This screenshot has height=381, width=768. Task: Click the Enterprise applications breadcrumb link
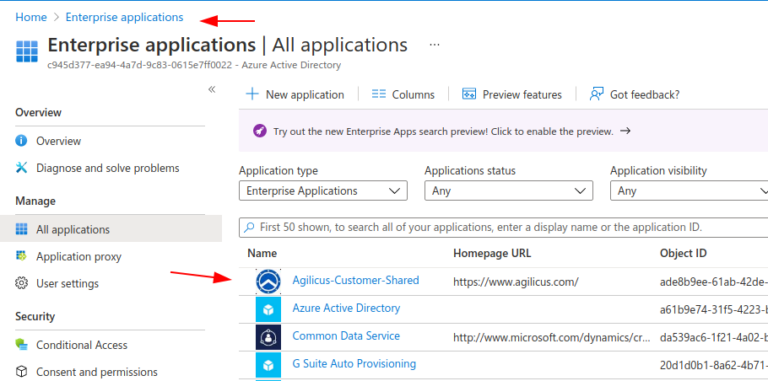[124, 17]
